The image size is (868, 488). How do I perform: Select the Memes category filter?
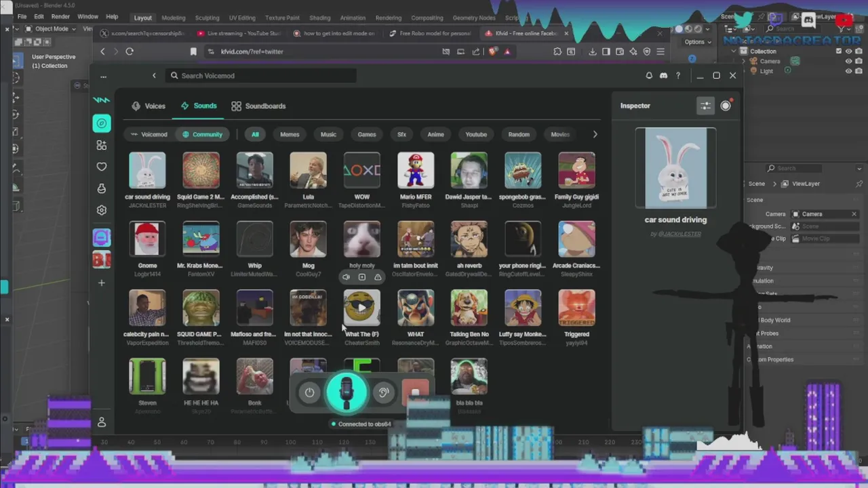(x=290, y=134)
